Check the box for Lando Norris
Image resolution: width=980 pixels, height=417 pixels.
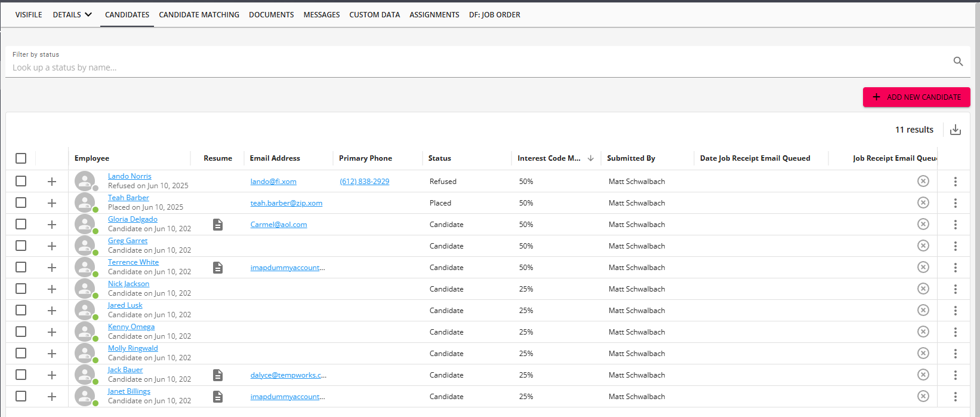tap(21, 181)
